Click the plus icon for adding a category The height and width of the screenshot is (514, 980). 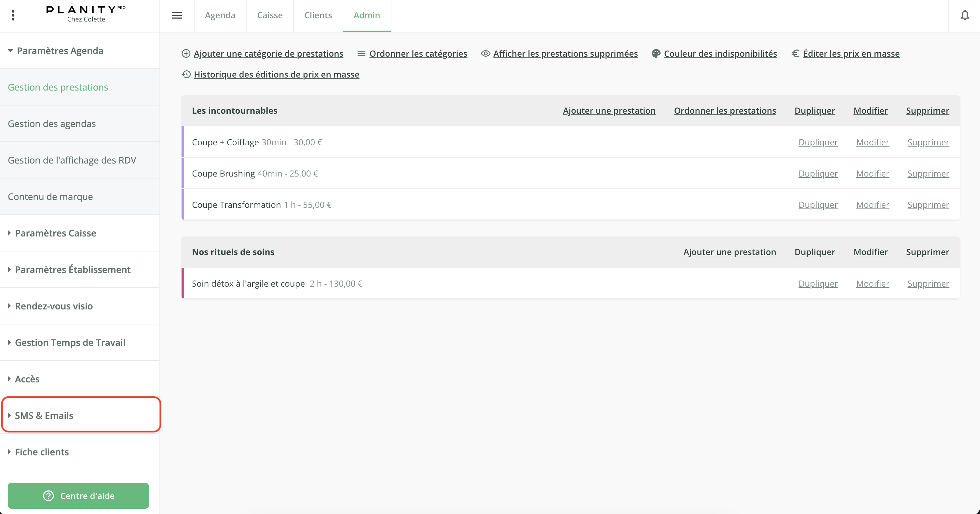(186, 54)
